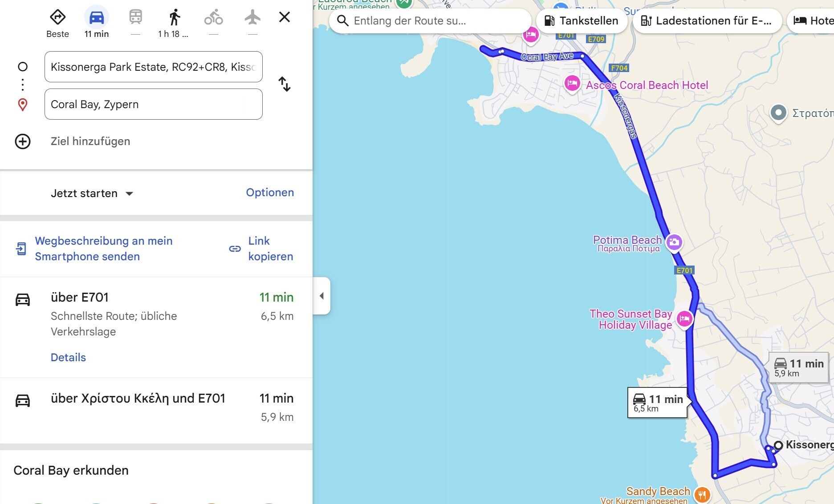
Task: Select the Beste travel mode option
Action: (x=58, y=18)
